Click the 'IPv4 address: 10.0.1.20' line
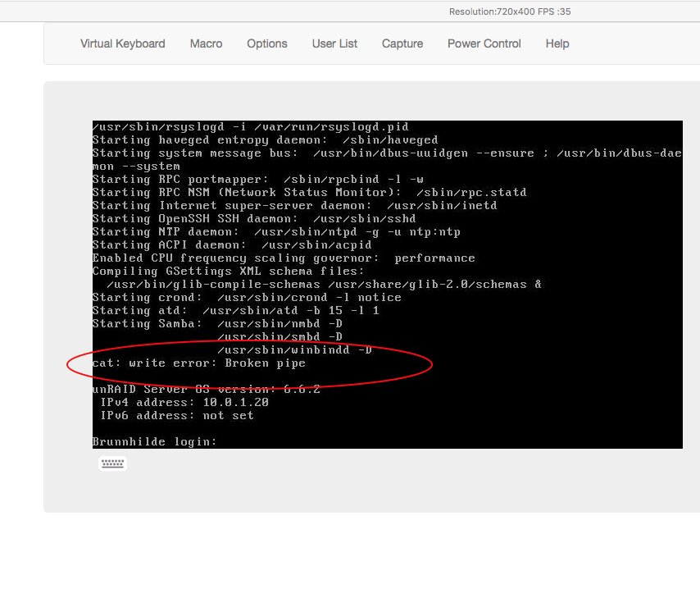Image resolution: width=700 pixels, height=589 pixels. 184,402
